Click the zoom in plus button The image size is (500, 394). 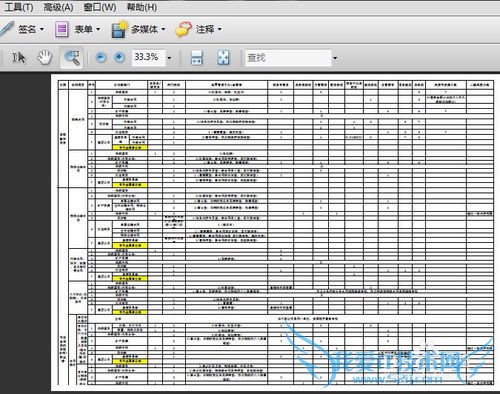point(119,58)
